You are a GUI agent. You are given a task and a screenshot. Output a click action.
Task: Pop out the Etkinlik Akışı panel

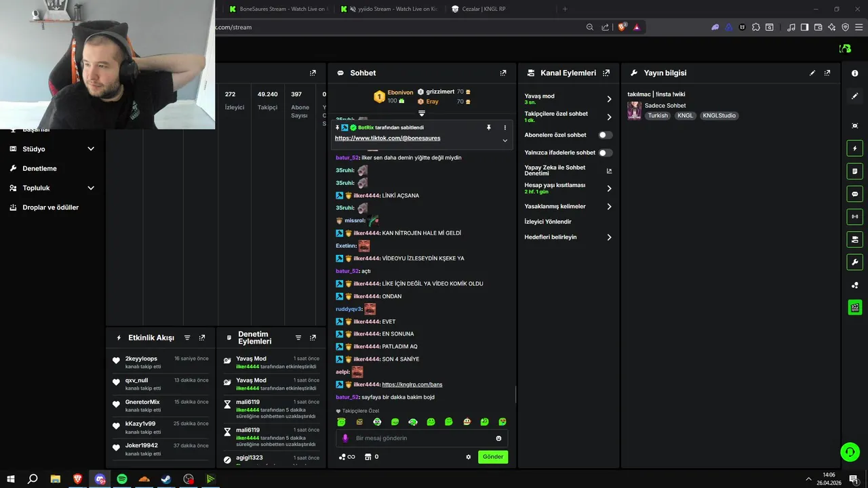point(202,338)
